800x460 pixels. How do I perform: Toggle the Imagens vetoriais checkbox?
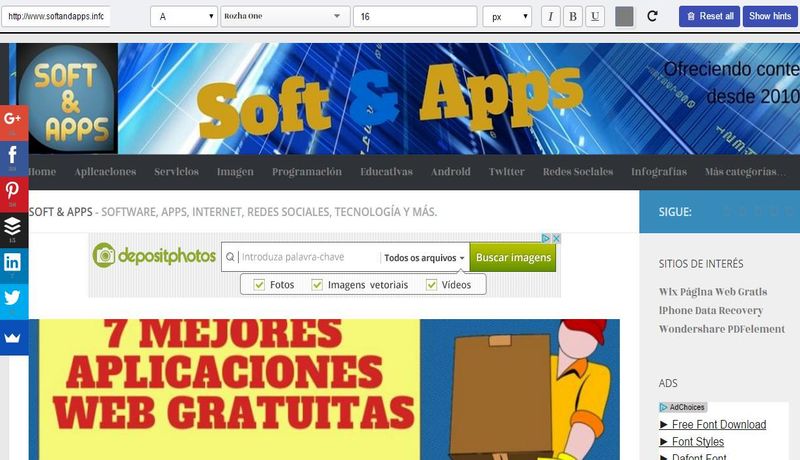pyautogui.click(x=317, y=285)
